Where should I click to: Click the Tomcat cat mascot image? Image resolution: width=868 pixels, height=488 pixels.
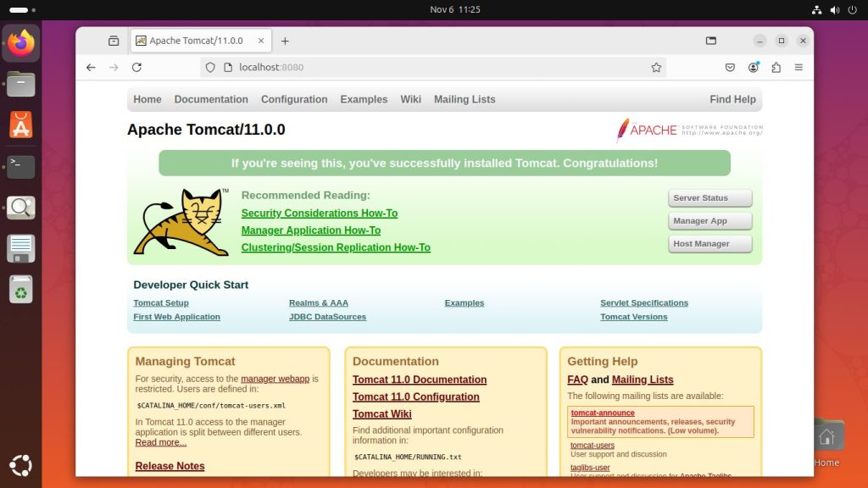(180, 221)
